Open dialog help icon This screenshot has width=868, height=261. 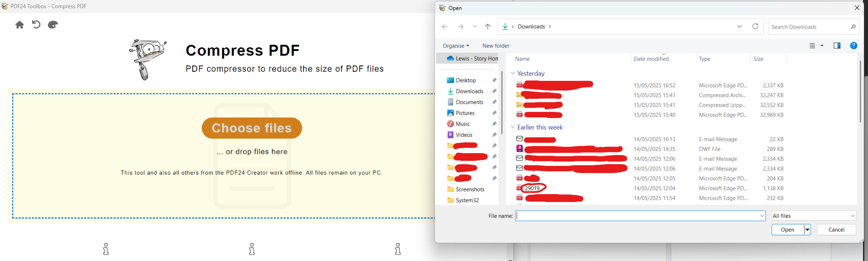(853, 45)
